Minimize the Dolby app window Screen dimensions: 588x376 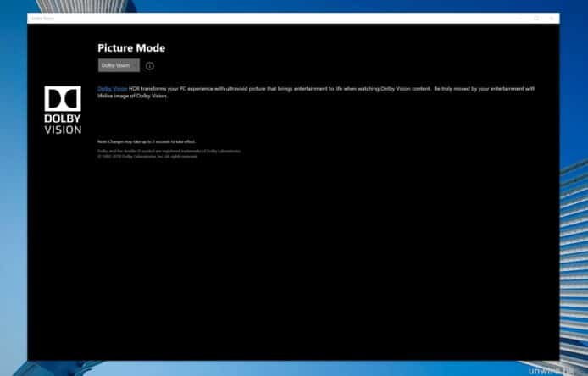pyautogui.click(x=519, y=18)
